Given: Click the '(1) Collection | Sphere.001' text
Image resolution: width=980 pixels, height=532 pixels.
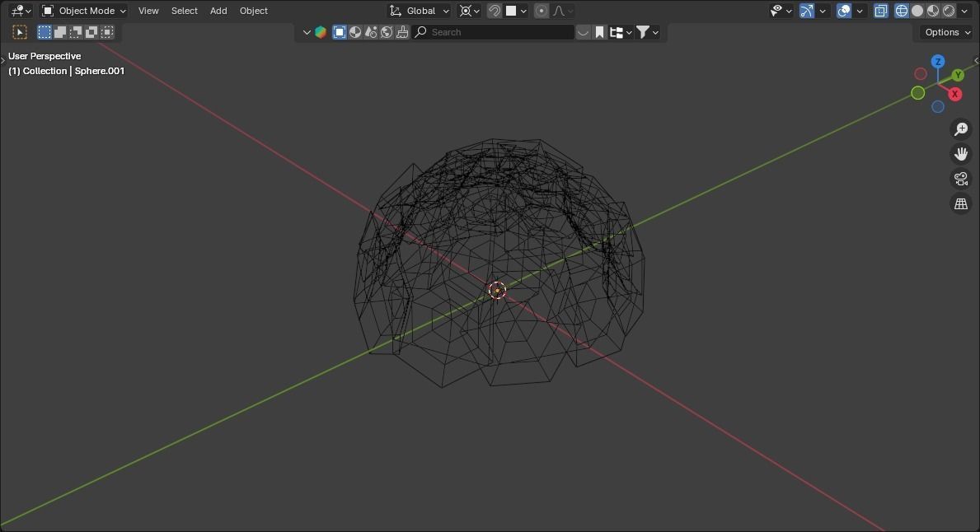Looking at the screenshot, I should [66, 71].
